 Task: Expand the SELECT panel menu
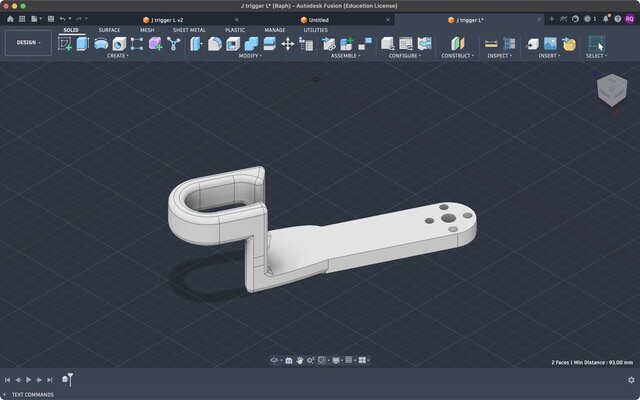point(596,56)
